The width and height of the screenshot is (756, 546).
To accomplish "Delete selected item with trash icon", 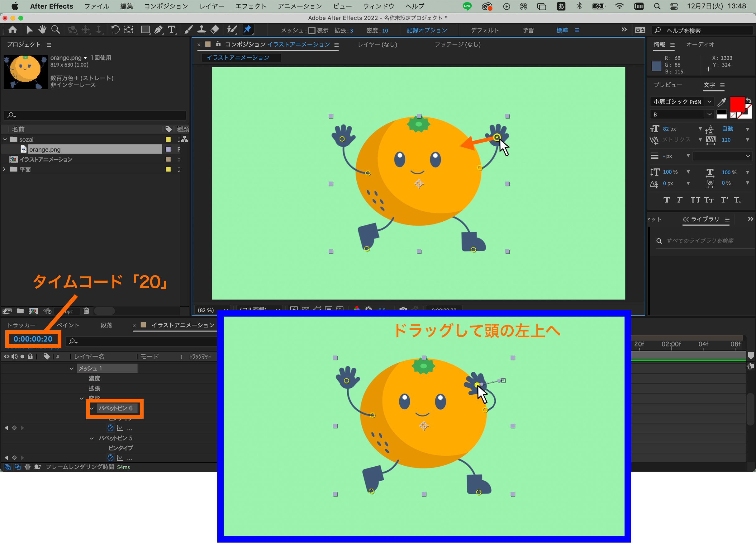I will (x=86, y=311).
